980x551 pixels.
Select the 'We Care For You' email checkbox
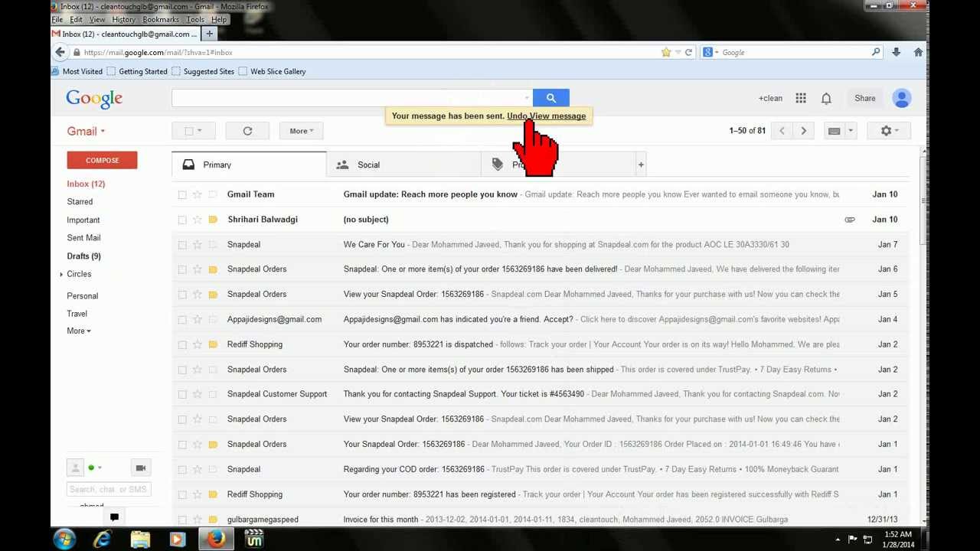click(182, 245)
